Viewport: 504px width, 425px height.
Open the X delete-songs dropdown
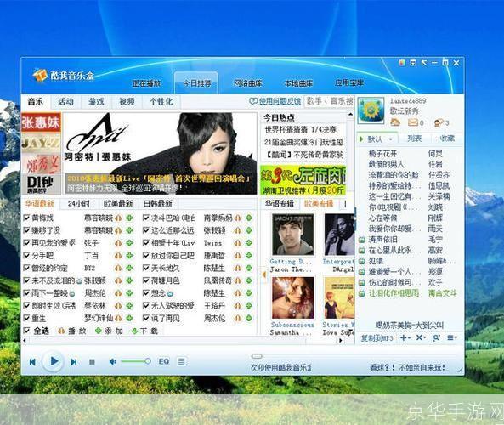[421, 338]
